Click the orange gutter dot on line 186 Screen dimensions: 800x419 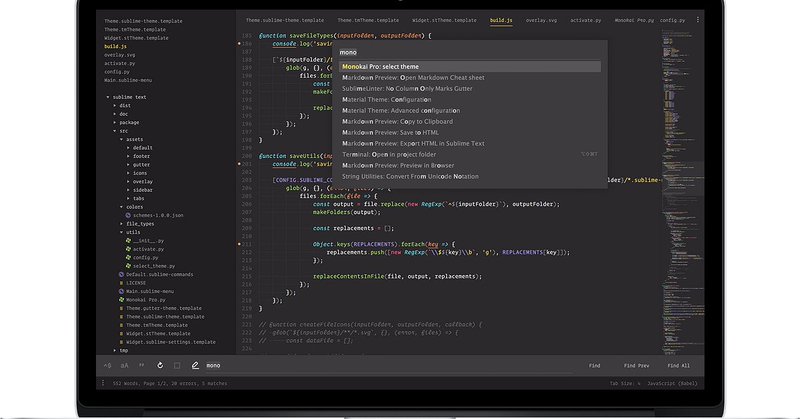point(239,43)
